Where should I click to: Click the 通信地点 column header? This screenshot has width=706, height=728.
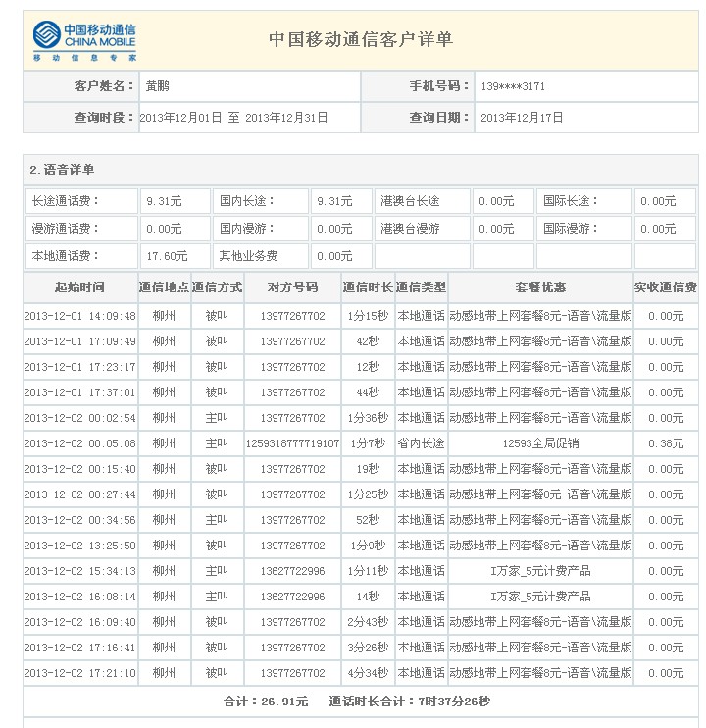pyautogui.click(x=164, y=287)
